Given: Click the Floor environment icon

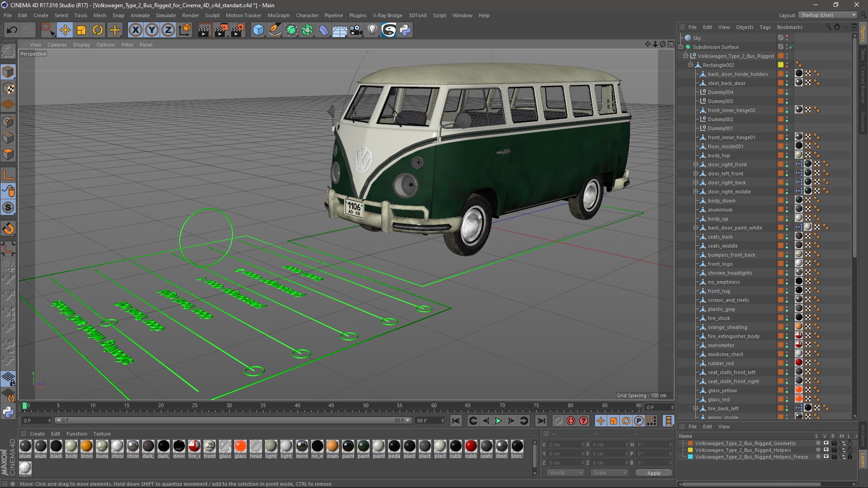Looking at the screenshot, I should (x=340, y=30).
